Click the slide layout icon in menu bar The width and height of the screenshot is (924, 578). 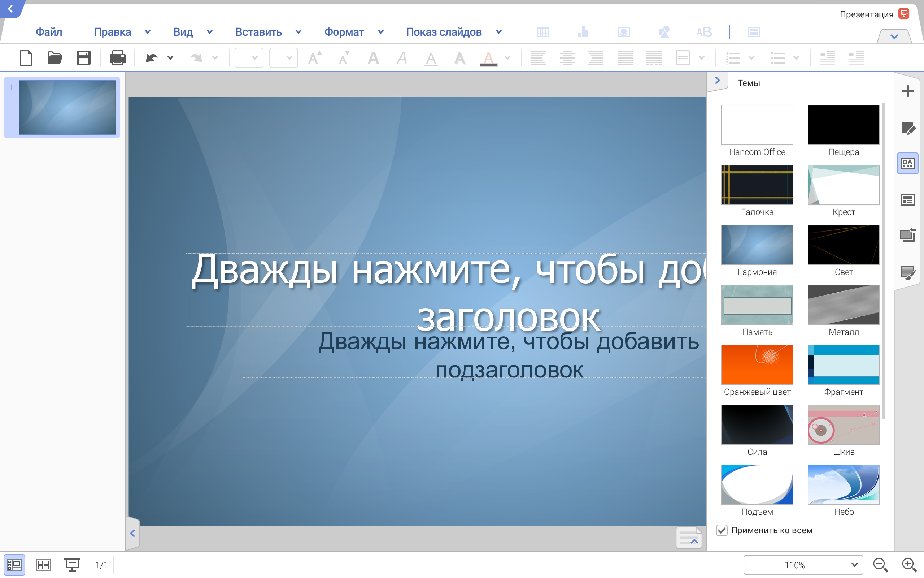point(754,32)
